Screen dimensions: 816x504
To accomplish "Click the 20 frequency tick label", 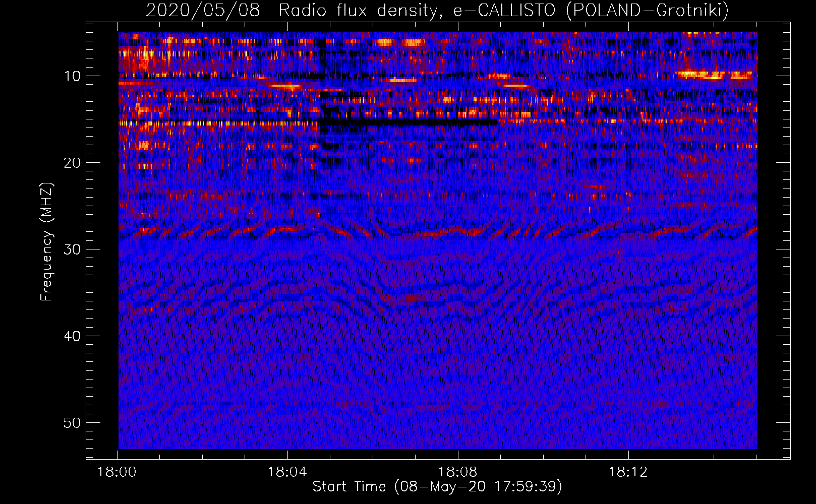I will pos(72,163).
